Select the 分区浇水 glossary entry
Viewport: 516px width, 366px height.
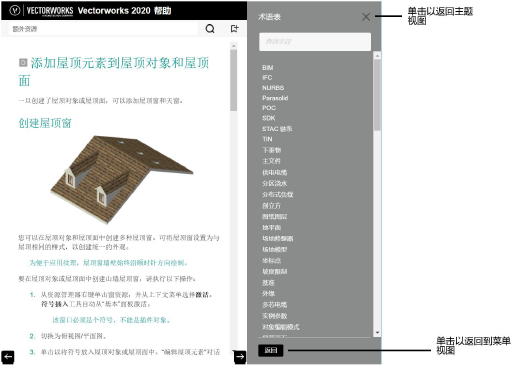click(x=274, y=183)
